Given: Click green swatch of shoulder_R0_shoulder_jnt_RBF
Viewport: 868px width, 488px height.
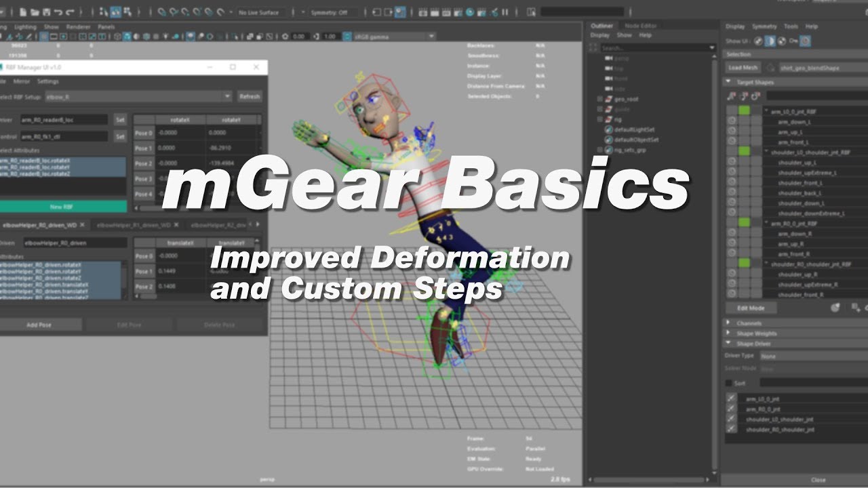Looking at the screenshot, I should [x=744, y=263].
